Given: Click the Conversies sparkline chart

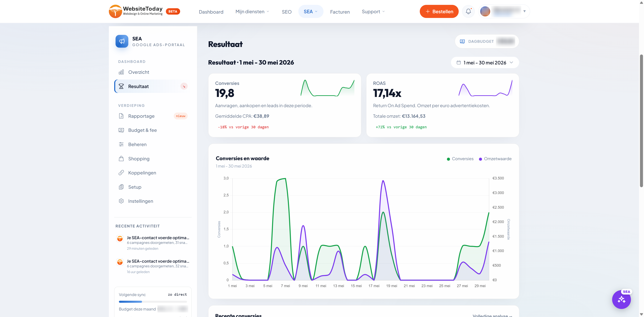Looking at the screenshot, I should [328, 88].
